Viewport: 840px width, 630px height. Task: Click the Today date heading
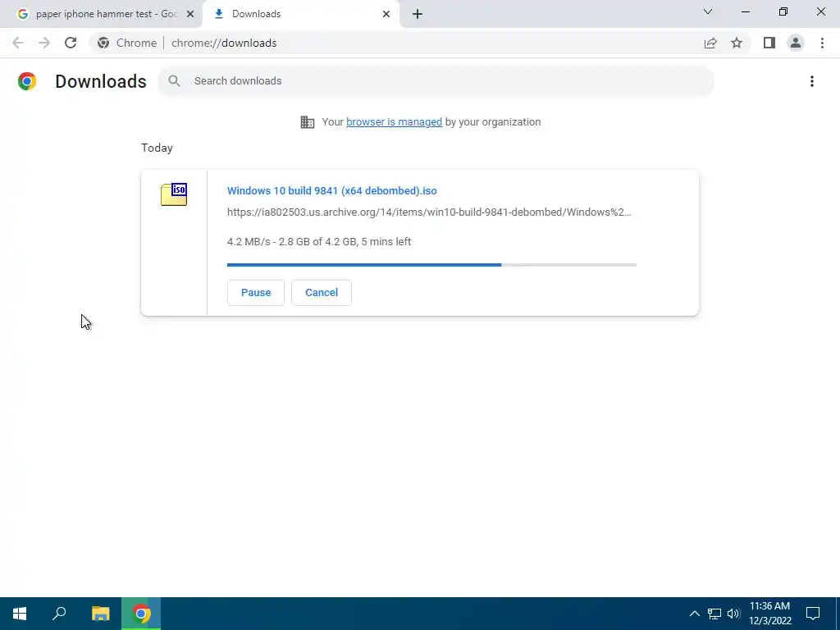coord(157,148)
